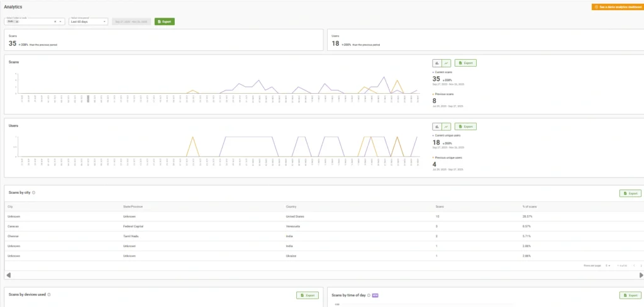Image resolution: width=644 pixels, height=307 pixels.
Task: Remove the selected chip in the folder field
Action: coord(17,21)
